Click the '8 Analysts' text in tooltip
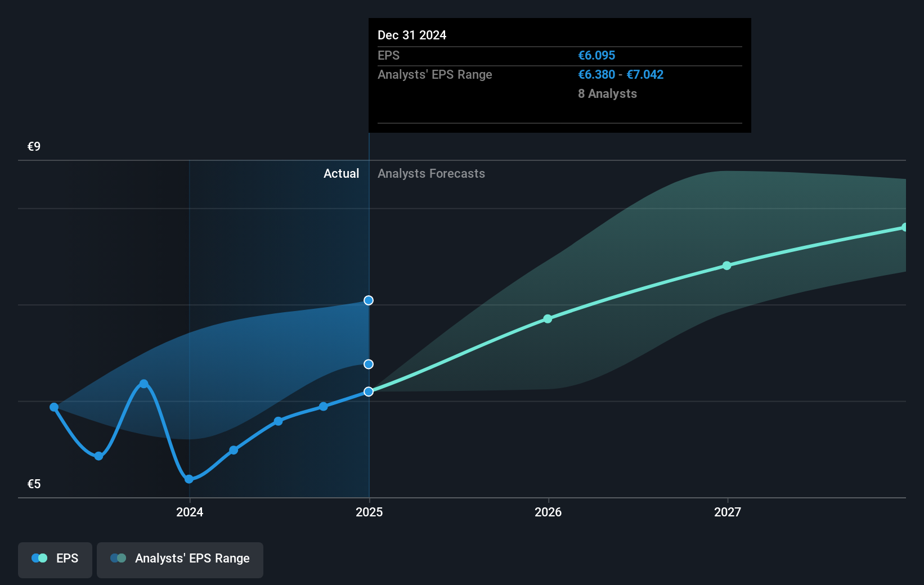Viewport: 924px width, 585px height. coord(607,94)
